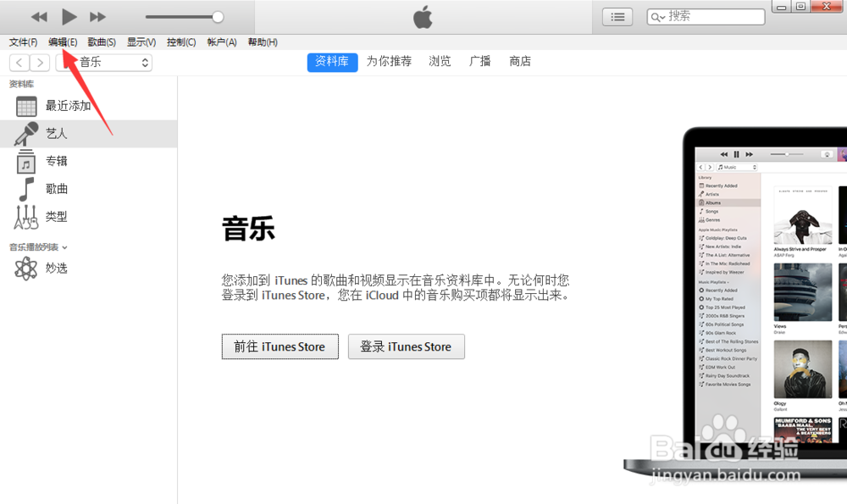The image size is (847, 504).
Task: Go forward with the right chevron button
Action: [40, 63]
